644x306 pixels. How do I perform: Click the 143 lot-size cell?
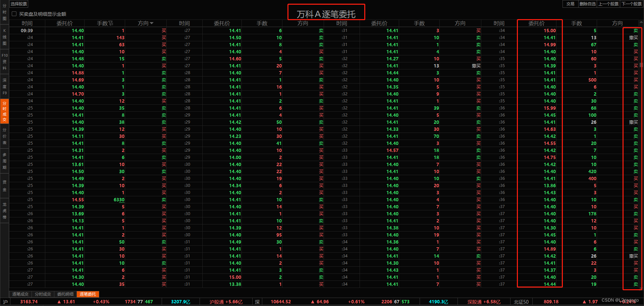120,38
